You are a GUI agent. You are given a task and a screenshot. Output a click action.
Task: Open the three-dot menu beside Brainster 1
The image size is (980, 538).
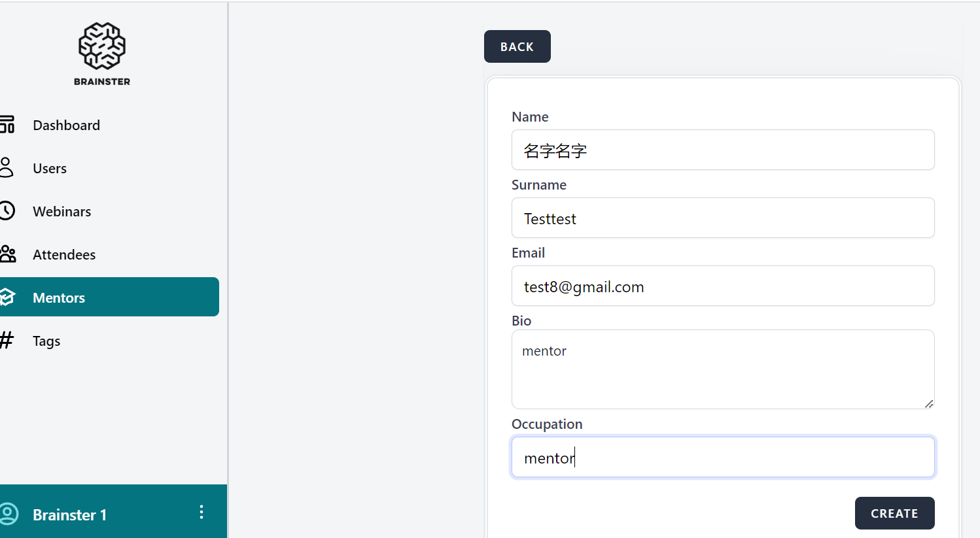[201, 512]
